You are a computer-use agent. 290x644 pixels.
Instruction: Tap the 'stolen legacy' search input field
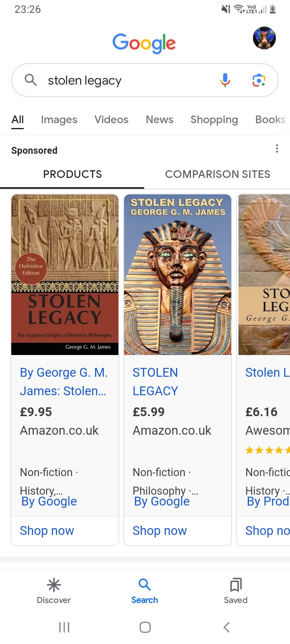pyautogui.click(x=129, y=80)
